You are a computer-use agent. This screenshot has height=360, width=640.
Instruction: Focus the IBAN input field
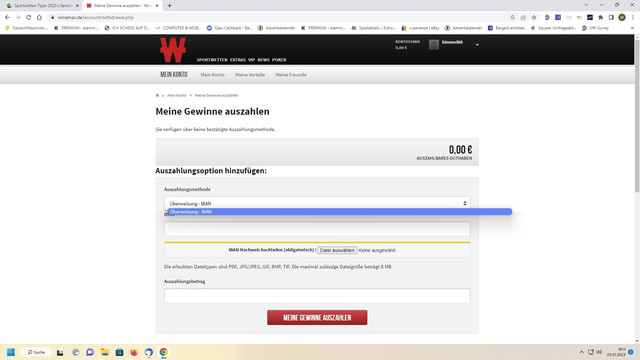(317, 229)
